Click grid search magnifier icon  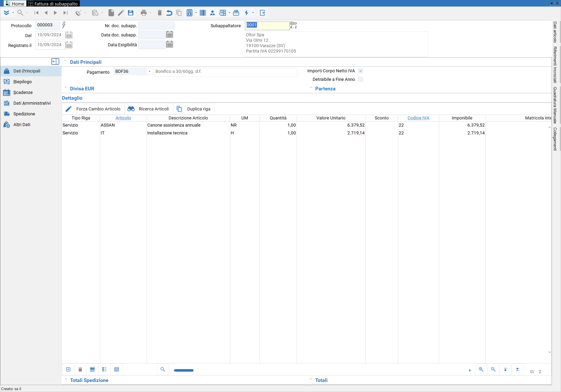163,369
